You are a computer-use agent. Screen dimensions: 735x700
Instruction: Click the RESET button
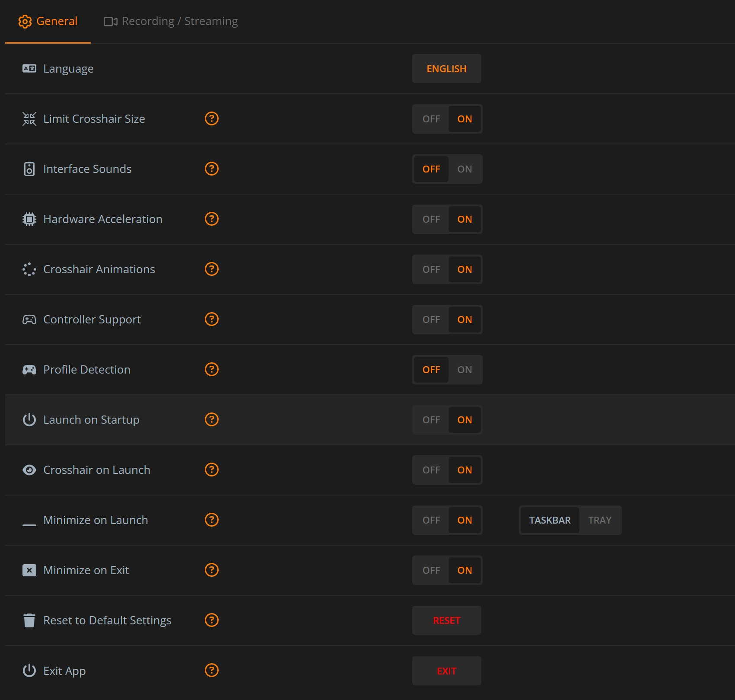click(446, 620)
